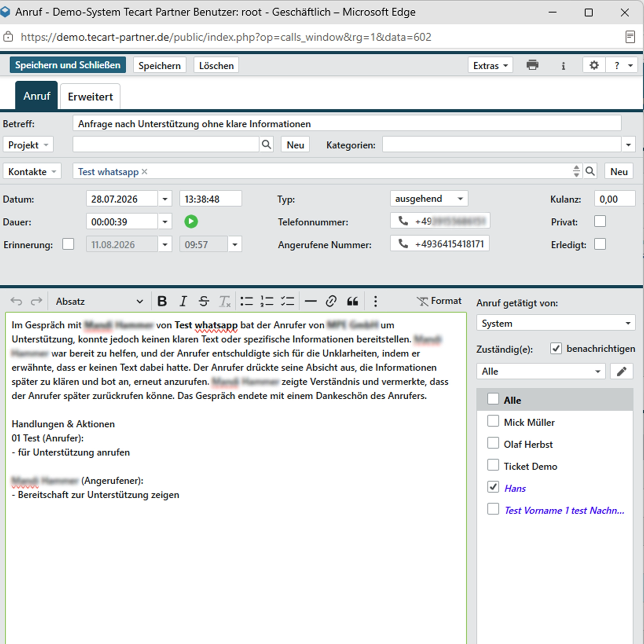Insert a block quote
The width and height of the screenshot is (644, 644).
pos(352,301)
